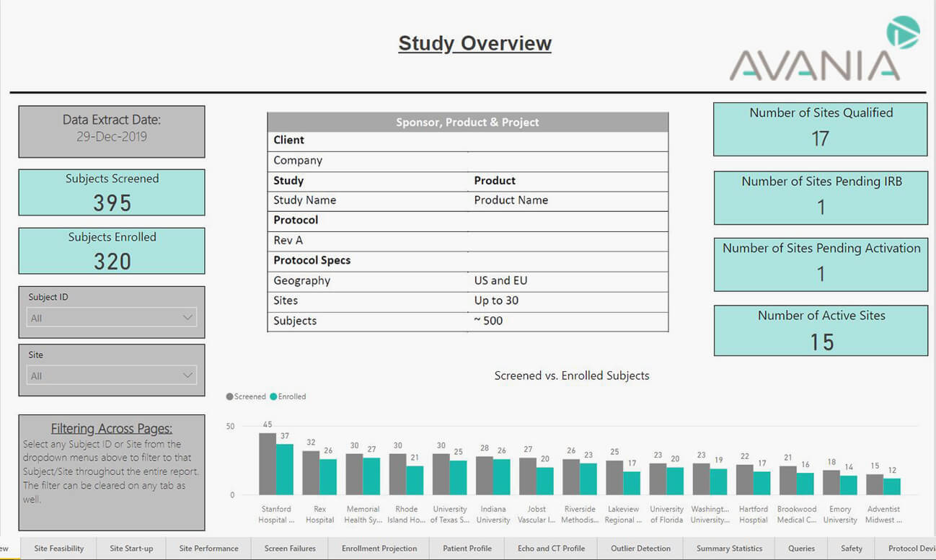The width and height of the screenshot is (936, 560).
Task: Click the University of Texas axis label
Action: coord(450,514)
